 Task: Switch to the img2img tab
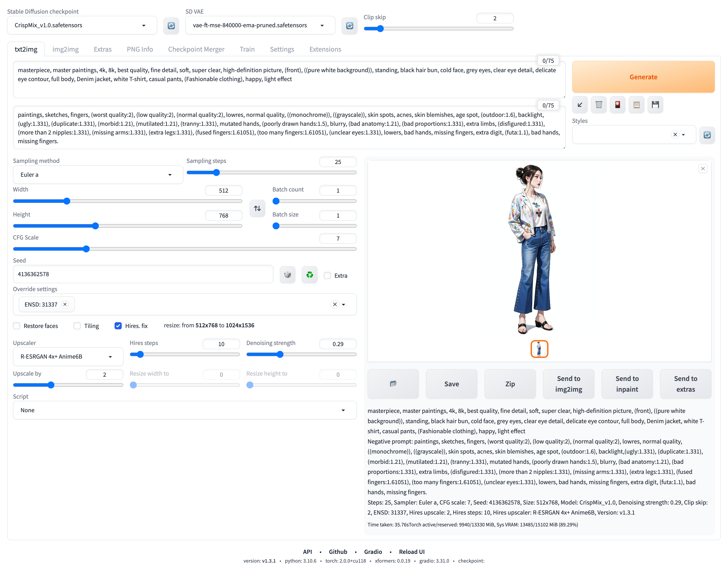point(65,49)
